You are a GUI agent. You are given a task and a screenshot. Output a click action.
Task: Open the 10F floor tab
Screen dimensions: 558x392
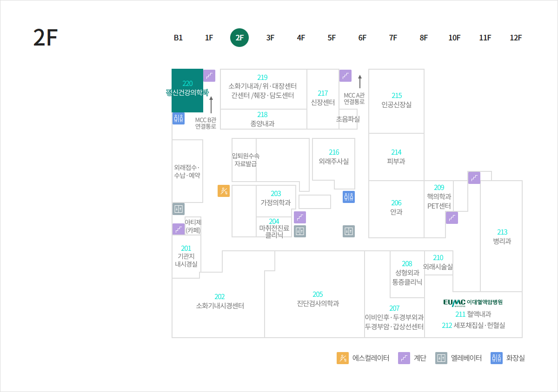point(454,38)
